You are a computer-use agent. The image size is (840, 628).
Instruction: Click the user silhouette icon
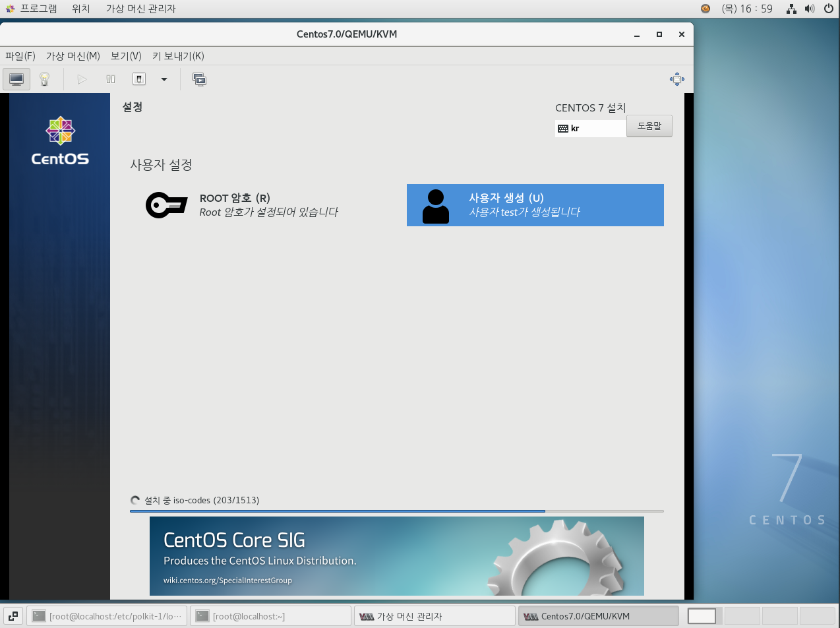(x=435, y=206)
